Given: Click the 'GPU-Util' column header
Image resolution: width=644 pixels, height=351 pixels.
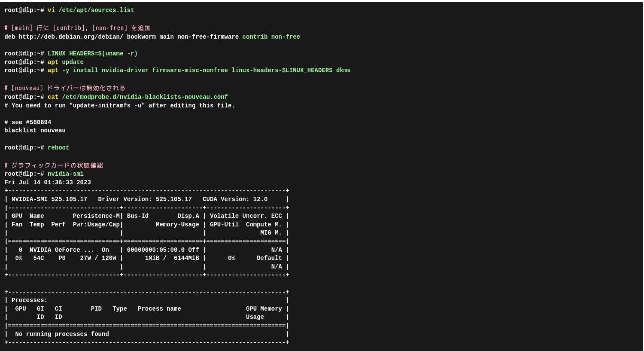Looking at the screenshot, I should click(x=224, y=225).
